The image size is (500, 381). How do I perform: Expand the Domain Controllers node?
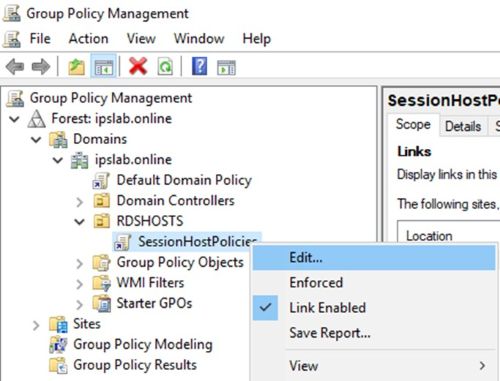(x=79, y=202)
